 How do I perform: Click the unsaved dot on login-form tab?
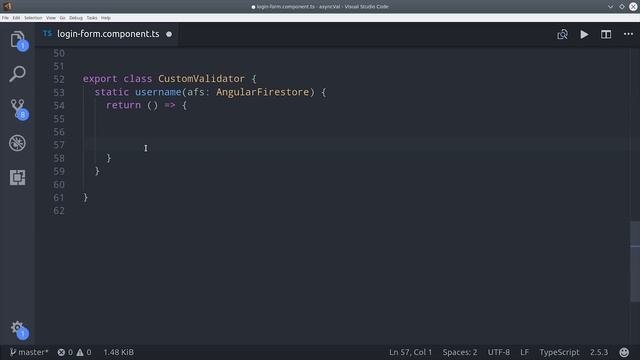tap(169, 34)
